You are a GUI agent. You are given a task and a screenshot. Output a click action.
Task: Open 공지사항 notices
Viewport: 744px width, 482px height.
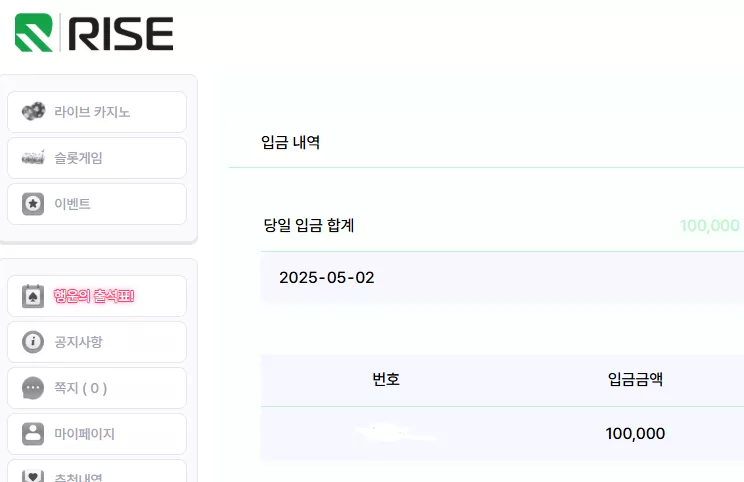pos(97,342)
